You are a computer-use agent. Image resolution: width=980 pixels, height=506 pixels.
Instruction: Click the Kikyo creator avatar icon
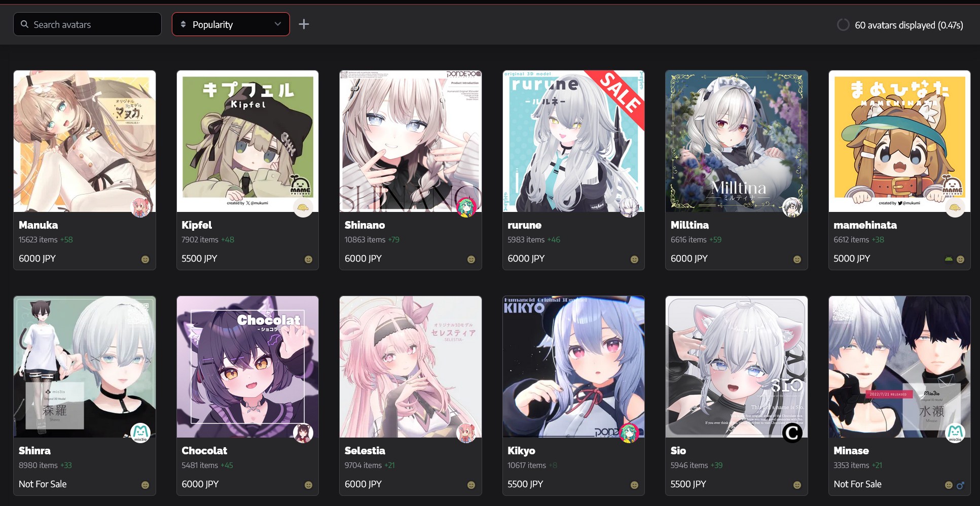point(629,433)
